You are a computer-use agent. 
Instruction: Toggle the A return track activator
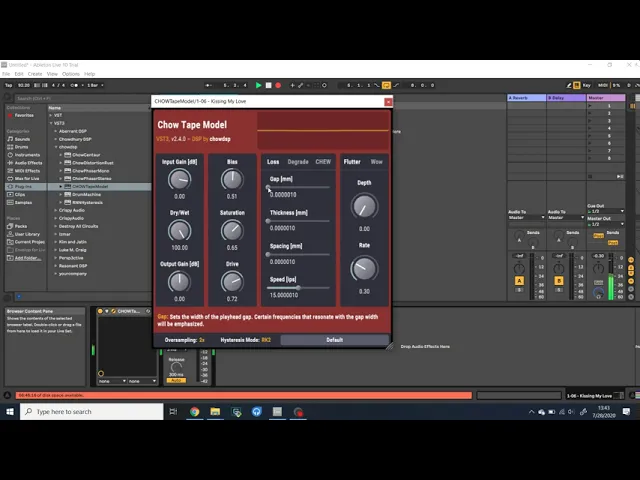point(519,281)
